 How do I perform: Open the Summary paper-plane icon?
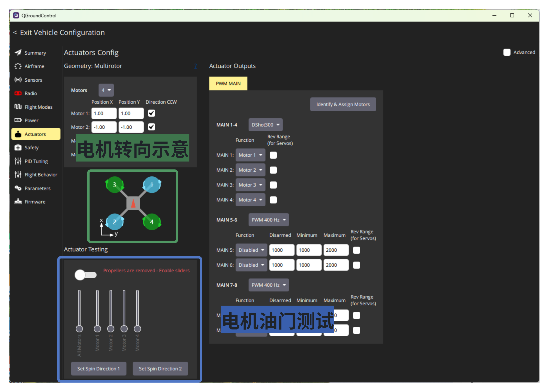coord(18,53)
